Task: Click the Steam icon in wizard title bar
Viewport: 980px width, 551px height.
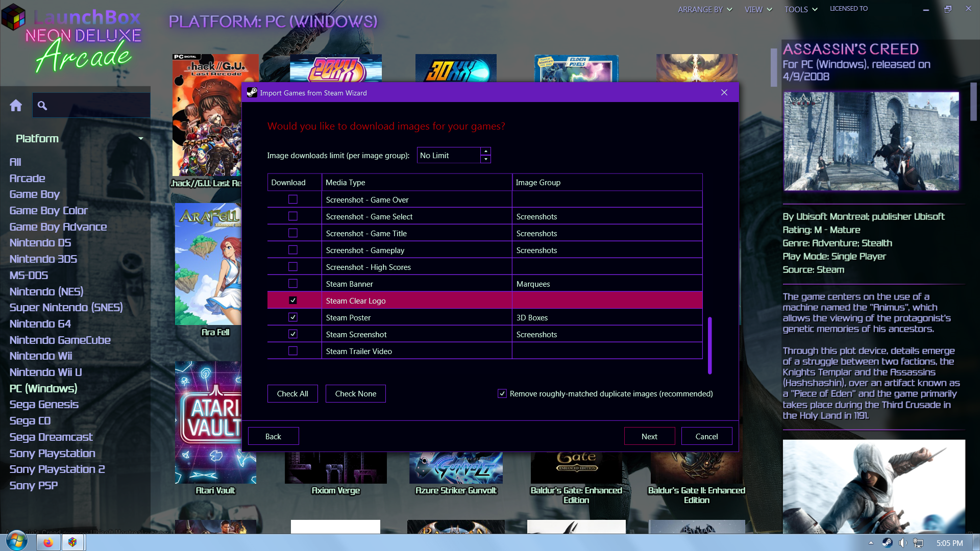Action: [x=252, y=92]
